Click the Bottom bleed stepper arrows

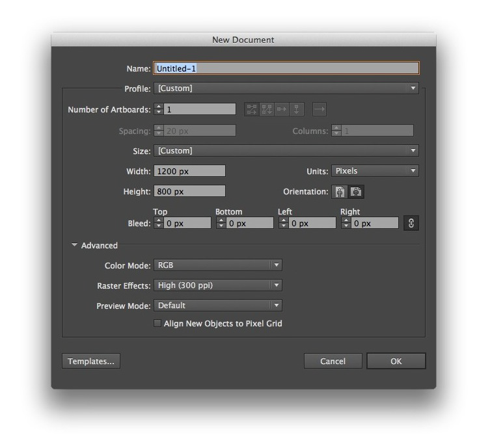tap(221, 223)
